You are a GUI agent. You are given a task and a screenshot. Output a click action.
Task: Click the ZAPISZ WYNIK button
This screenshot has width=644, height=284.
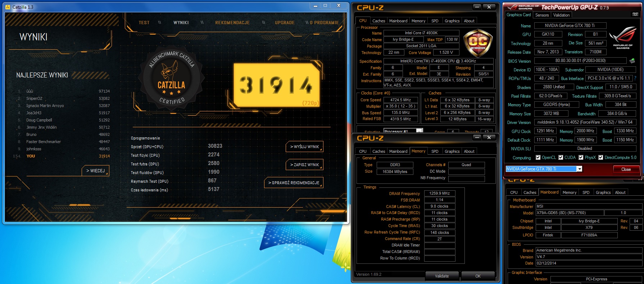(304, 165)
